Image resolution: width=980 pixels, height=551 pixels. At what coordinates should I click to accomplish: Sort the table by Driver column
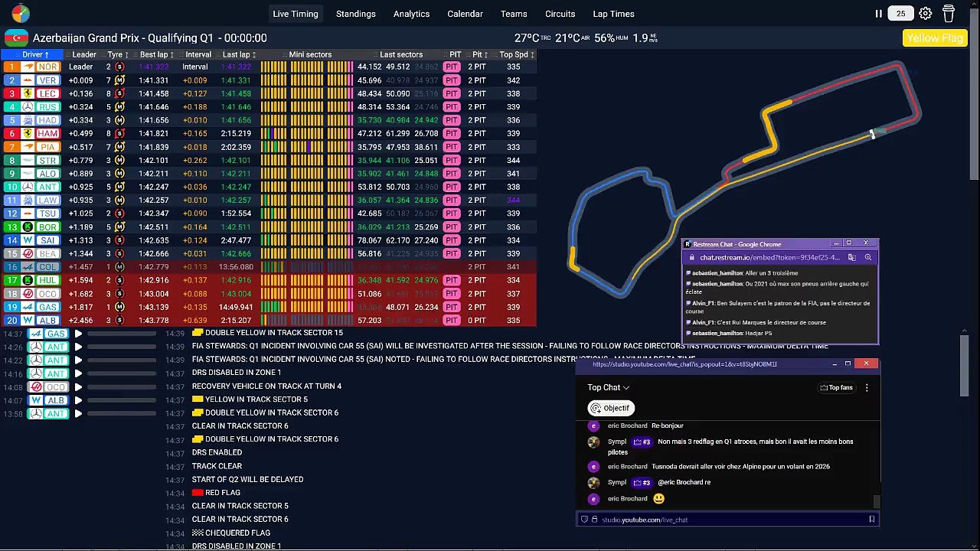tap(35, 54)
